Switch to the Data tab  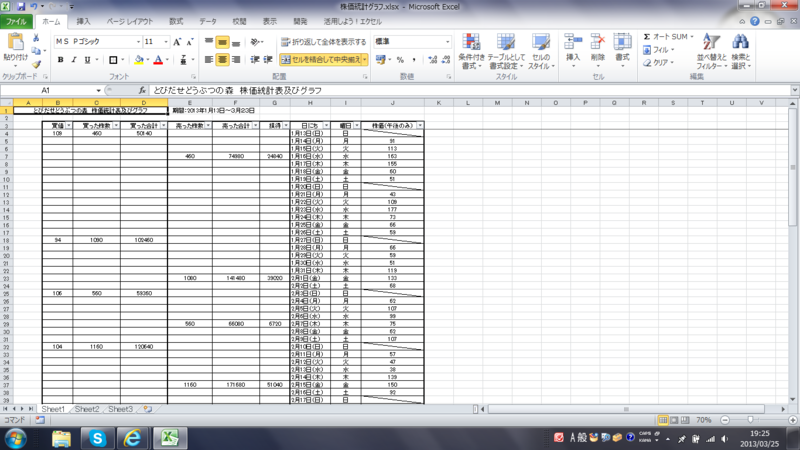pyautogui.click(x=208, y=21)
